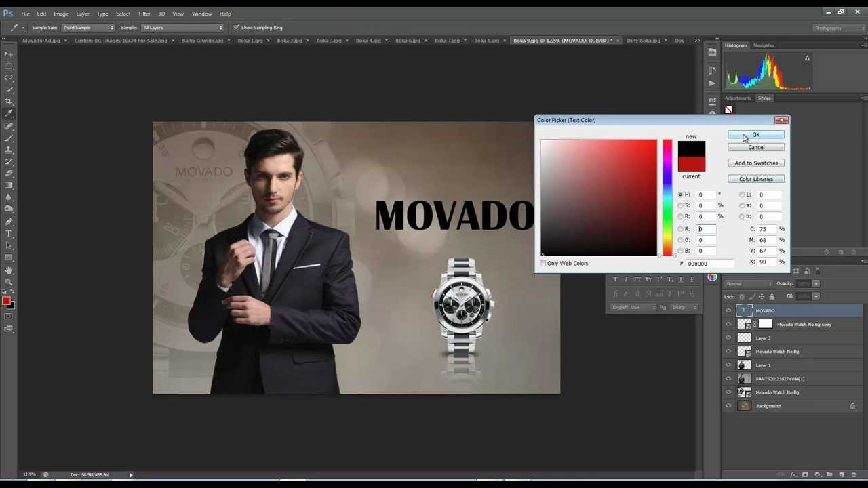Select PANTS20121027NV44[1] layer row

pos(792,379)
